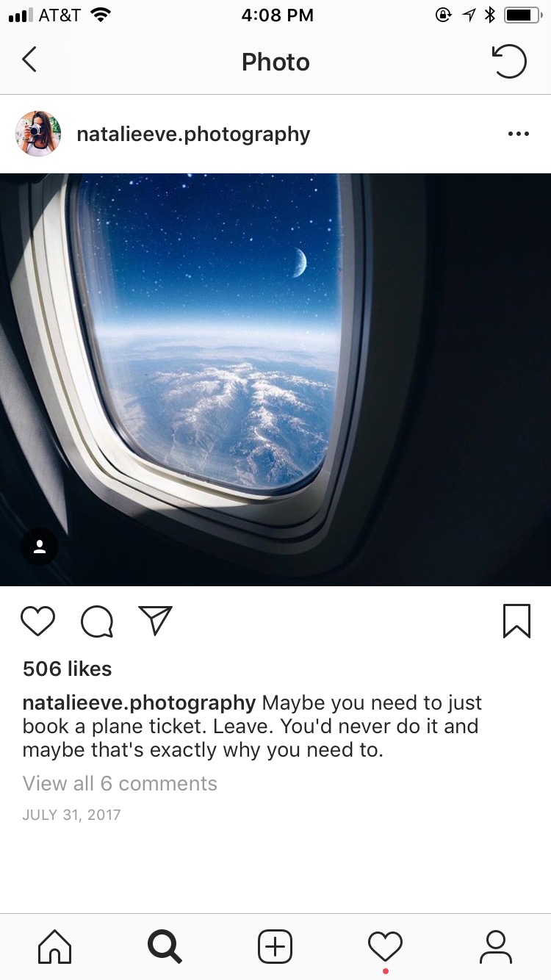Image resolution: width=551 pixels, height=980 pixels.
Task: Open the activity heart tab
Action: 386,946
